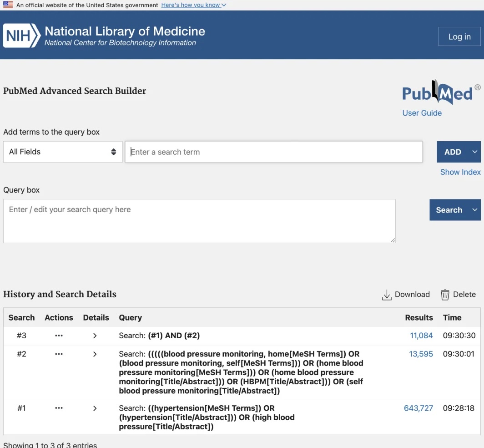Click 'History and Search Details' heading

(x=60, y=294)
